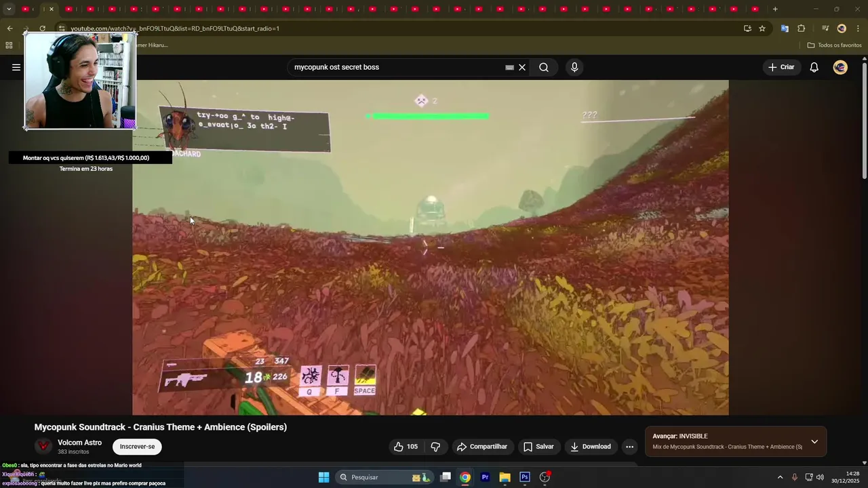Reload the page with the refresh icon

coord(42,28)
